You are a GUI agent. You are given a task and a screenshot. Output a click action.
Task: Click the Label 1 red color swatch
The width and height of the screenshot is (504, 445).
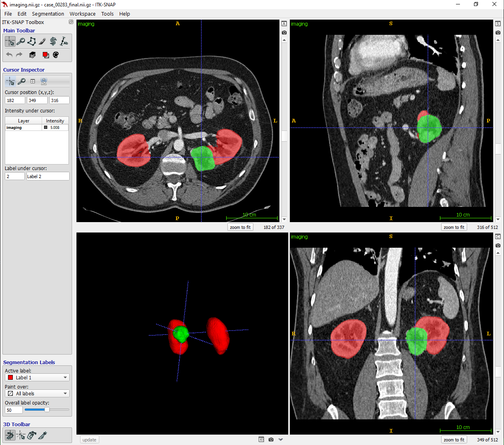point(10,377)
